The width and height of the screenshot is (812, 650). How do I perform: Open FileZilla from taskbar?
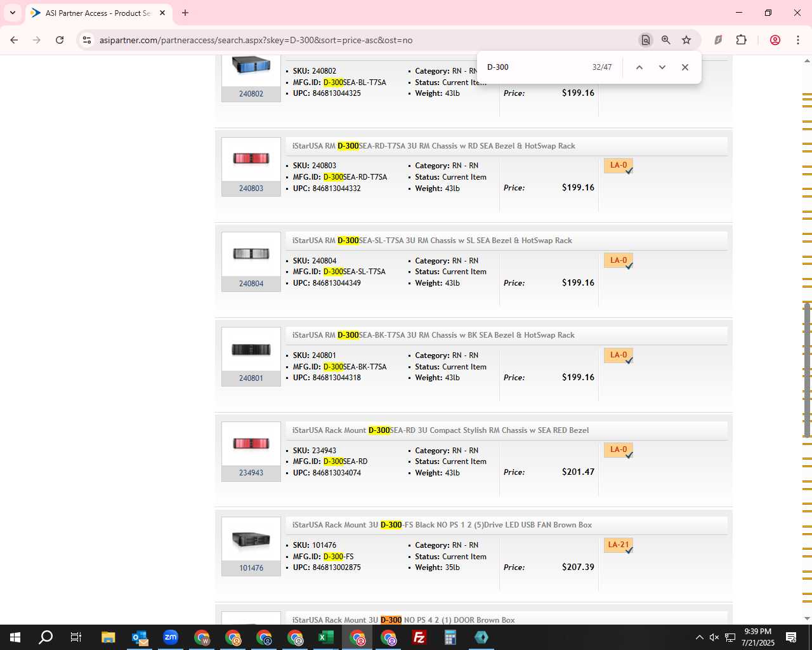point(419,637)
